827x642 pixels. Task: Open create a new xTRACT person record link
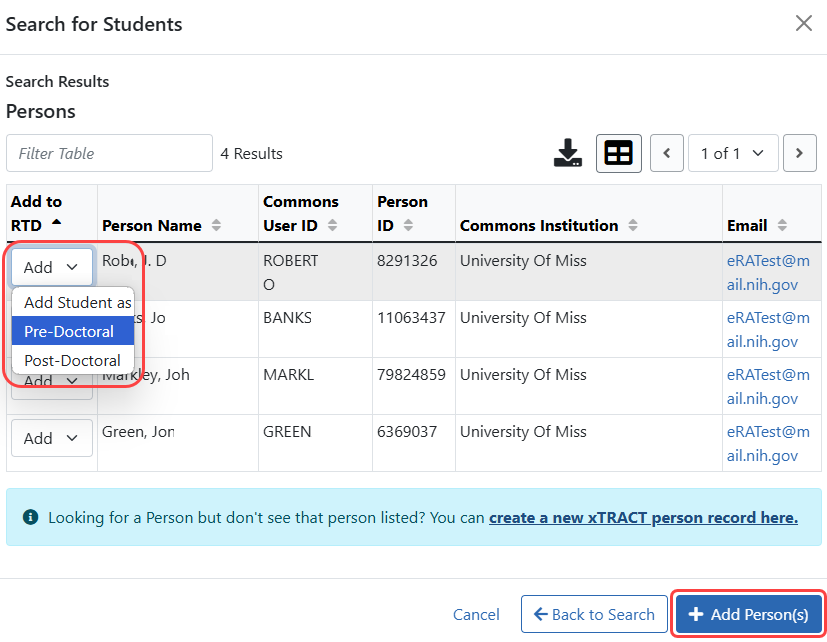(643, 517)
